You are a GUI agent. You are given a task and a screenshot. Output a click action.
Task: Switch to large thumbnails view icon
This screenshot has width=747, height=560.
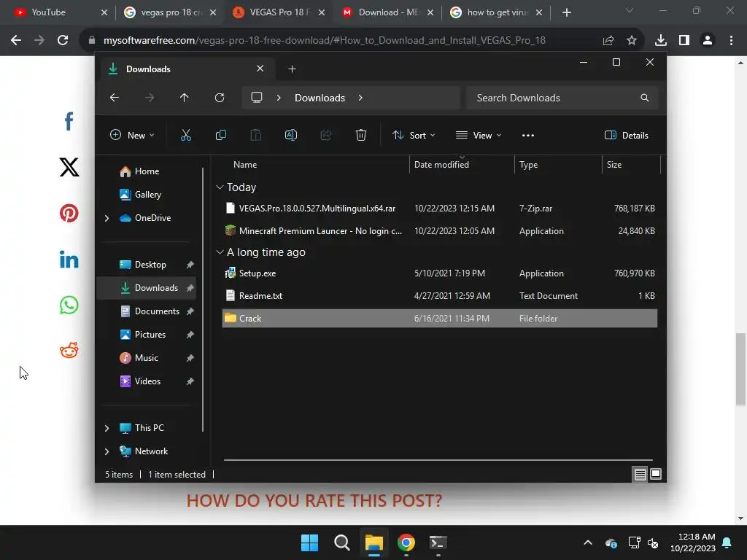point(656,474)
